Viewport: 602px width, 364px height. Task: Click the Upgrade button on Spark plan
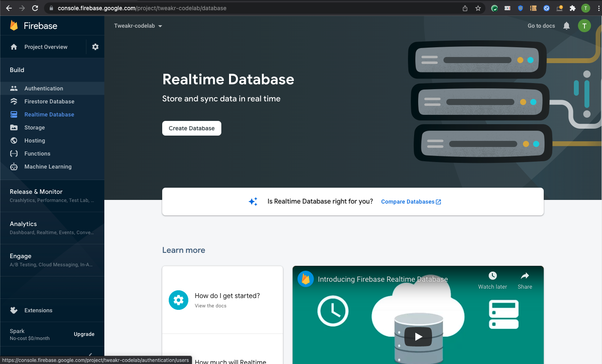pyautogui.click(x=84, y=334)
